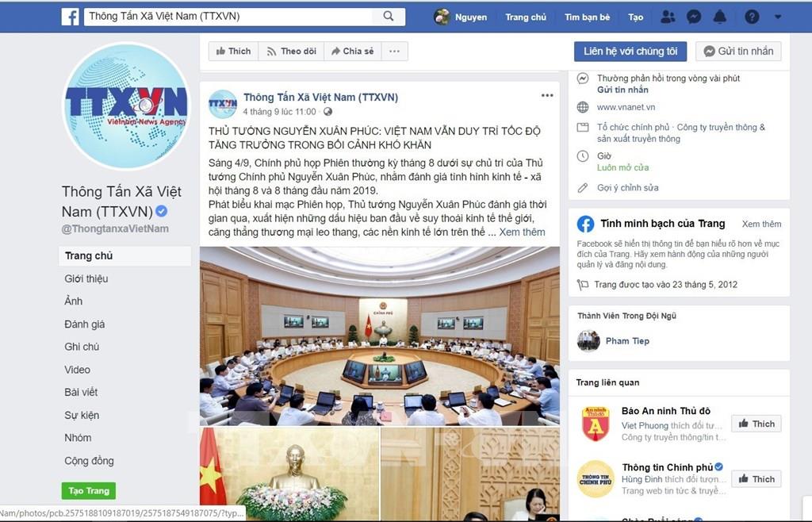Select Giới thiệu in the sidebar
This screenshot has height=522, width=812.
click(x=86, y=278)
